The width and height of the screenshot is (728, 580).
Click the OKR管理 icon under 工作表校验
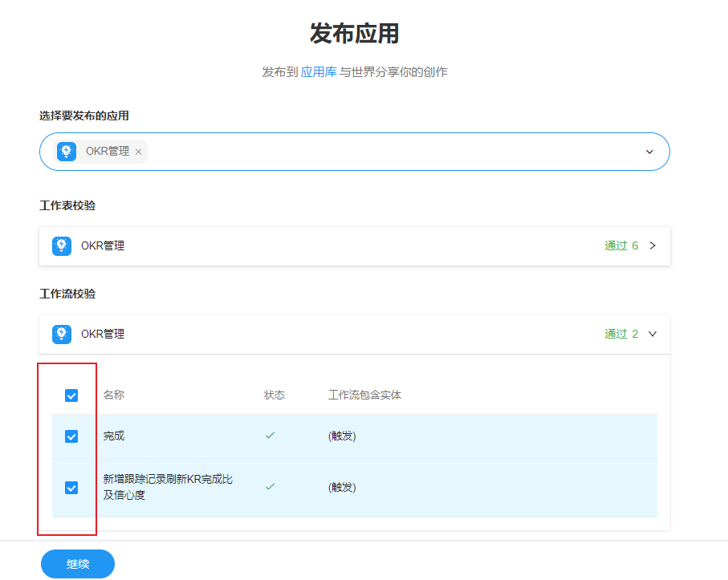click(x=62, y=246)
